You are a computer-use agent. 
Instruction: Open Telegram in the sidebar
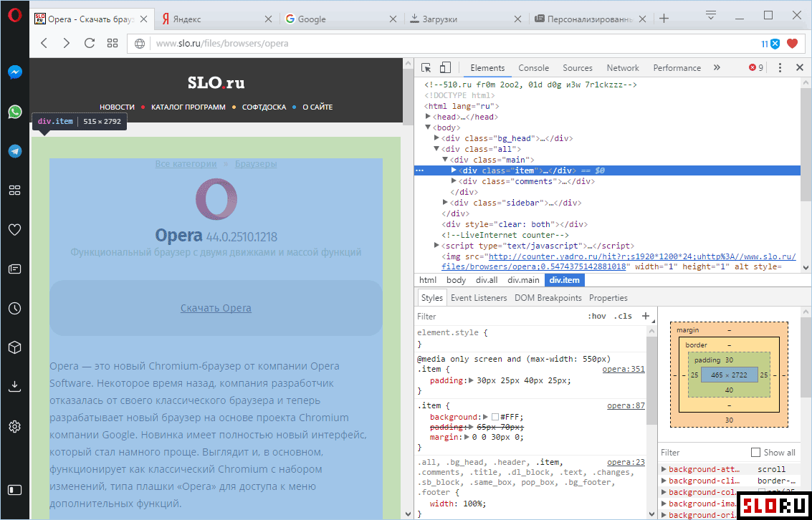point(14,151)
